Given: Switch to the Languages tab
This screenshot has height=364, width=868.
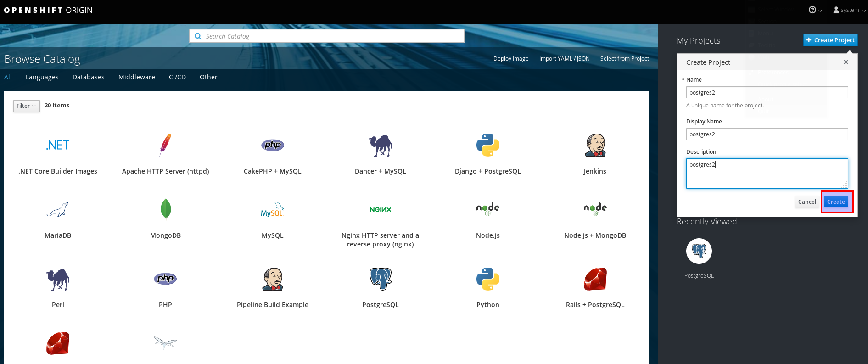Looking at the screenshot, I should pos(42,77).
